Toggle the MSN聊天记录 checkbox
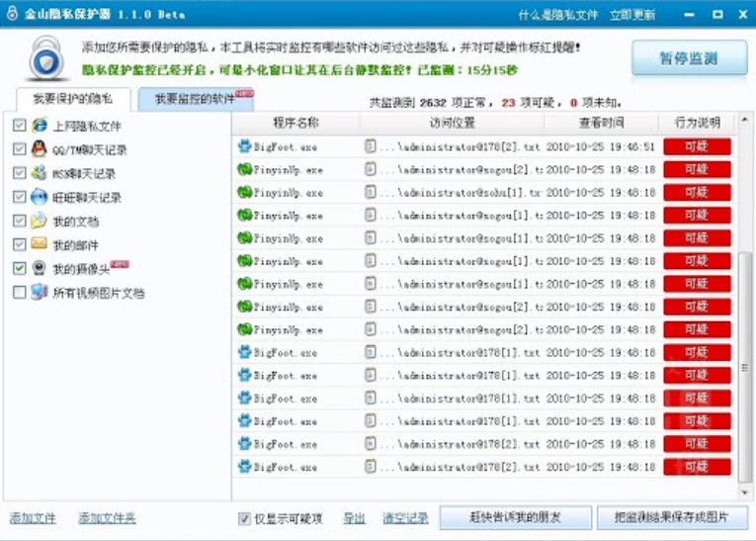This screenshot has width=756, height=541. pos(20,173)
